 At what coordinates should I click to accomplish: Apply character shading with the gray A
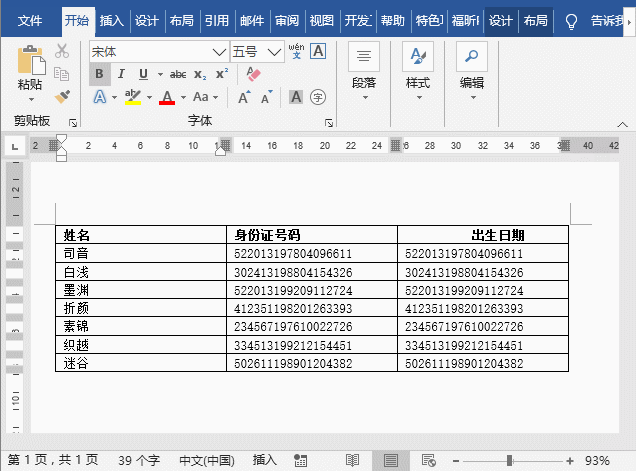(296, 97)
